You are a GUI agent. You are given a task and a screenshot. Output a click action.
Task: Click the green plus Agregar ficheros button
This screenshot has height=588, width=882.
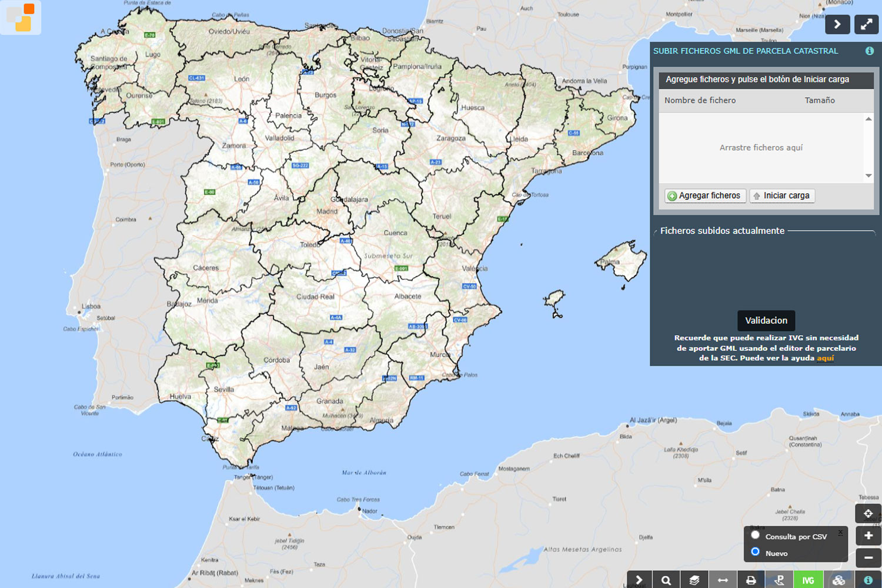[x=705, y=196]
